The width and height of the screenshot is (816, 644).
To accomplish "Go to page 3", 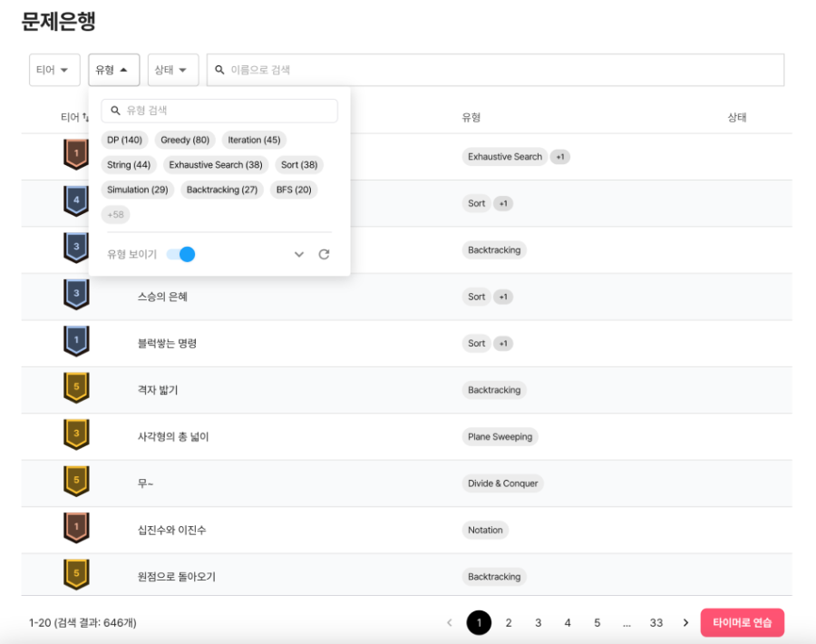I will [x=538, y=622].
